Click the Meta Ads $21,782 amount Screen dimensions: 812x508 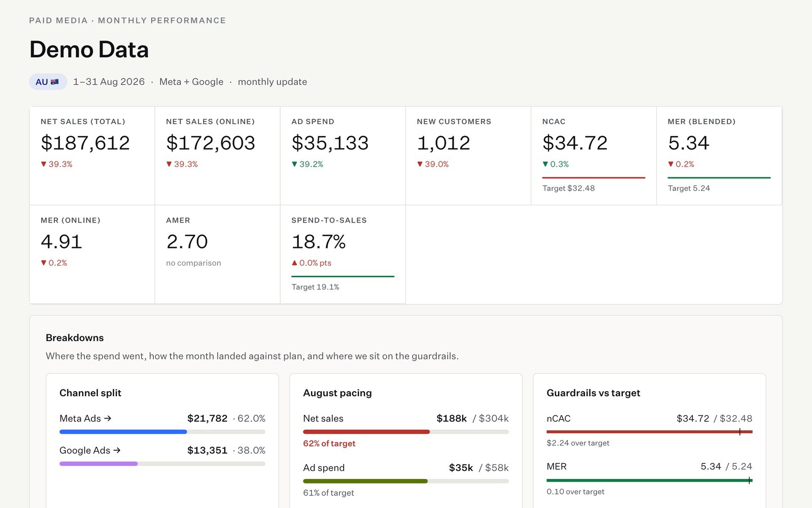coord(207,419)
